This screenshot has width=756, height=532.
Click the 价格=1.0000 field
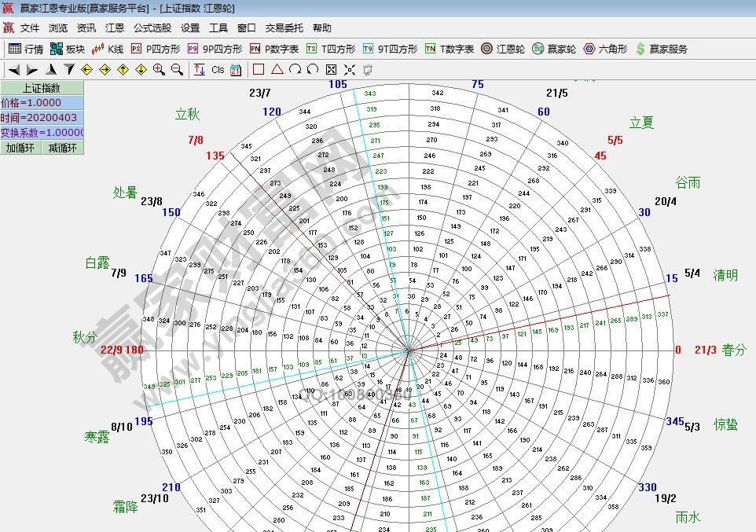[x=42, y=103]
